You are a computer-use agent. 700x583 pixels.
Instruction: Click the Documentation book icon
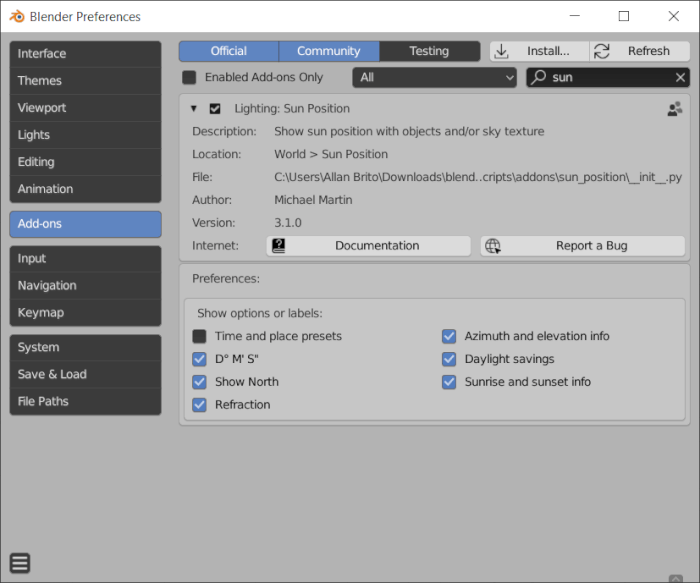[279, 246]
